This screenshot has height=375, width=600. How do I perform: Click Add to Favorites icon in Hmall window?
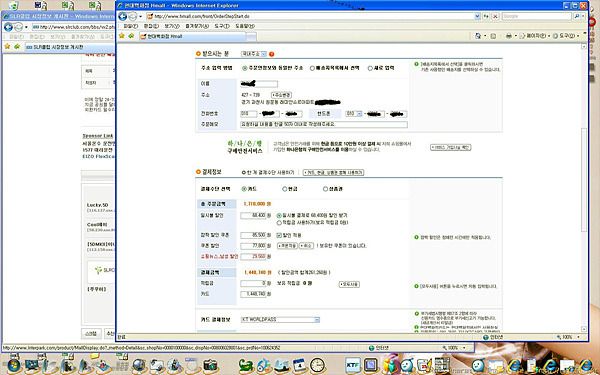pos(131,36)
